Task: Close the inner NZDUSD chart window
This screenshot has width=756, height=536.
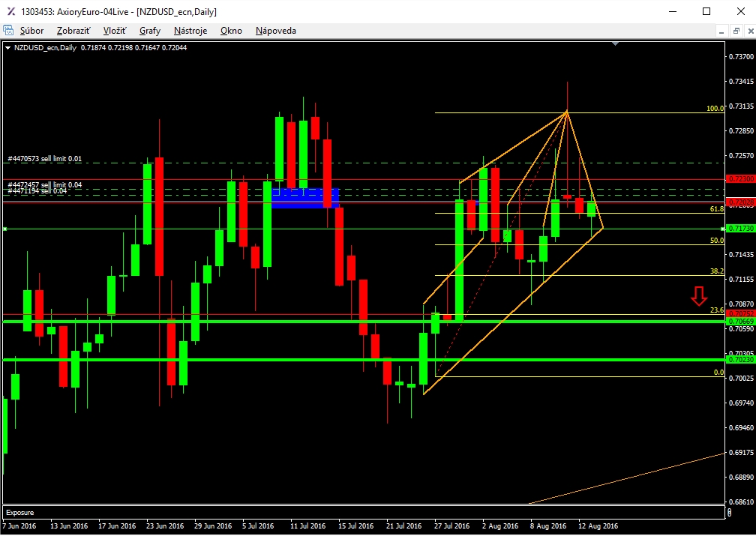Action: (x=751, y=31)
